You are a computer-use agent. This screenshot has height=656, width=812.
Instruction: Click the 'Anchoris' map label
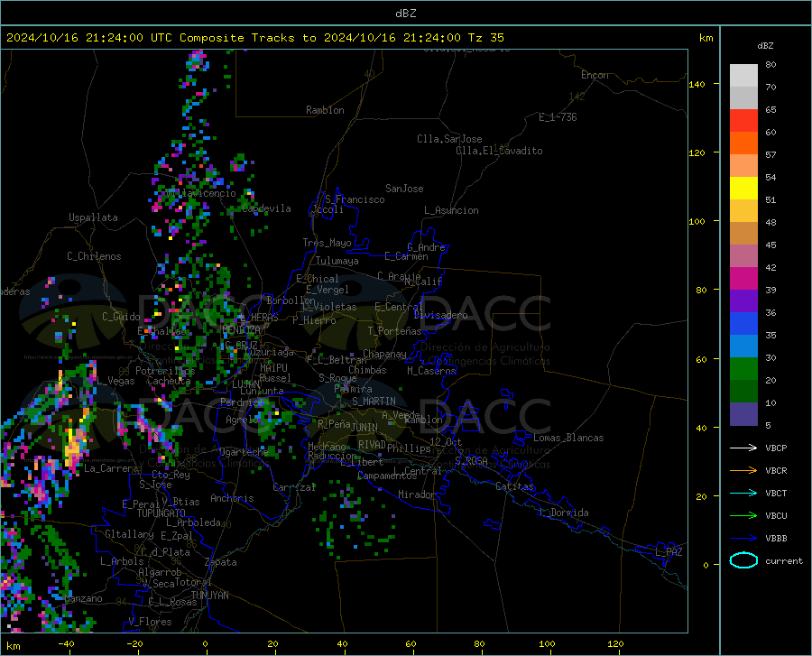232,498
